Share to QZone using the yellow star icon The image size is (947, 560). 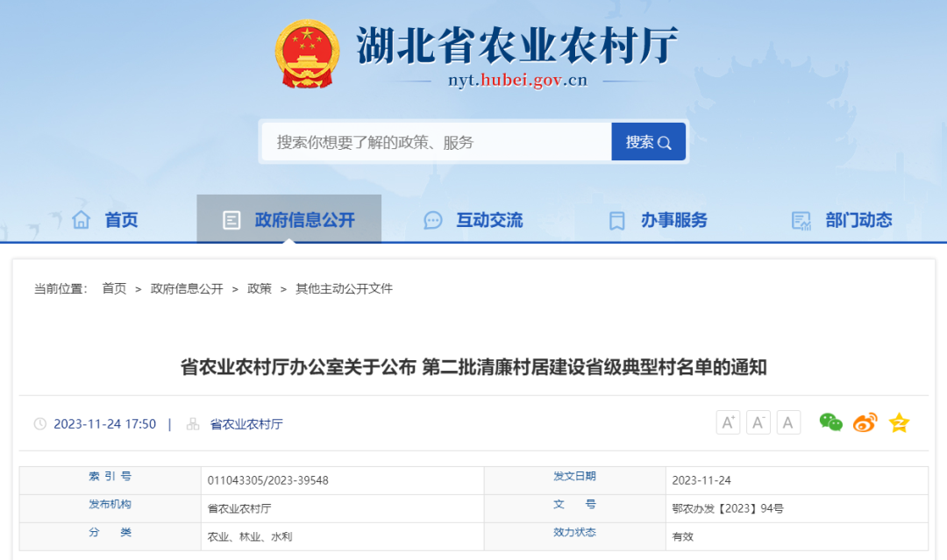click(899, 422)
